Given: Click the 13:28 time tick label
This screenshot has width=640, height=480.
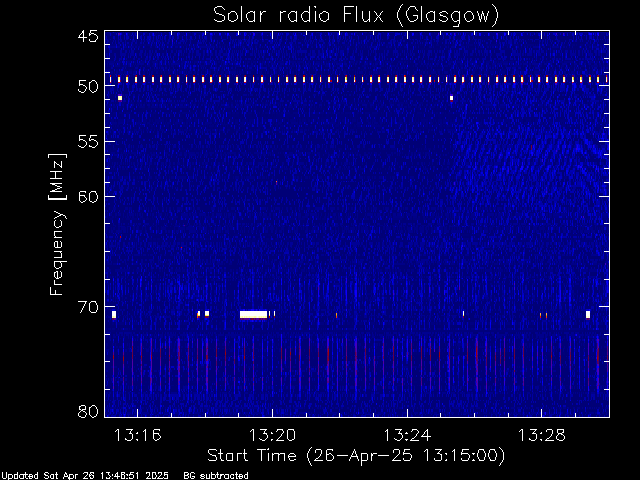Looking at the screenshot, I should coord(542,435).
